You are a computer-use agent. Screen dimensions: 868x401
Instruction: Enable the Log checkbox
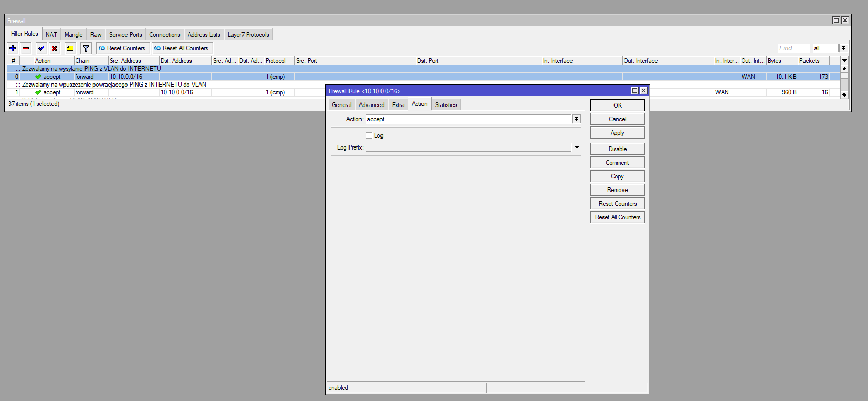coord(369,135)
